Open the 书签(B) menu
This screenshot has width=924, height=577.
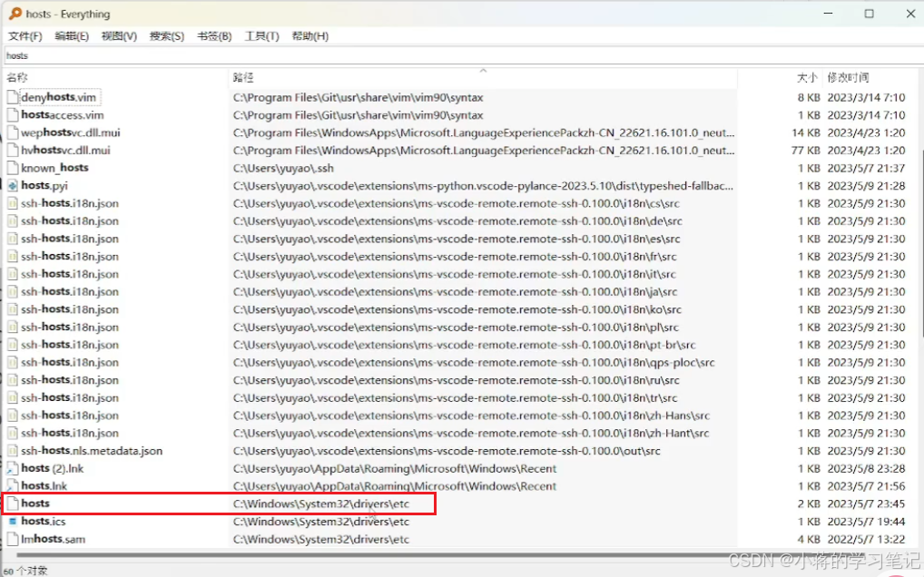coord(214,36)
